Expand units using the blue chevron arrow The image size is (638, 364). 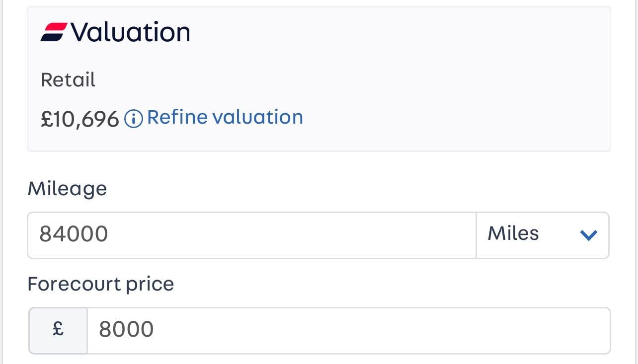point(588,235)
